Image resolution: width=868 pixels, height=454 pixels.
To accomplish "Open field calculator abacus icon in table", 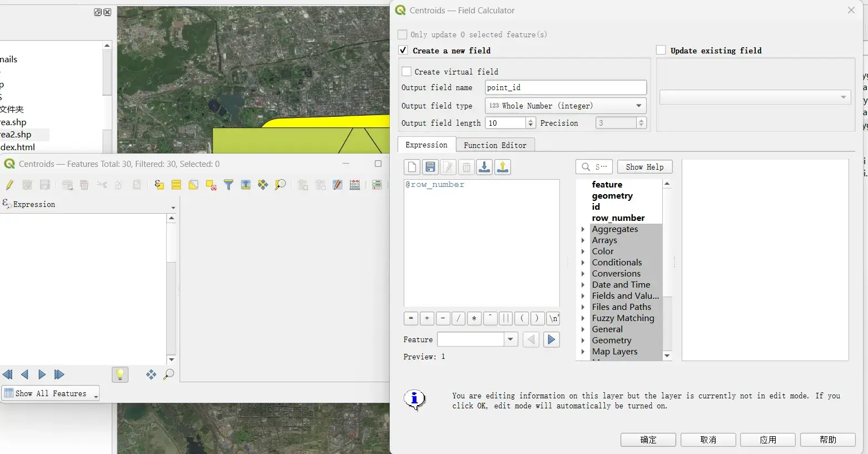I will coord(355,185).
